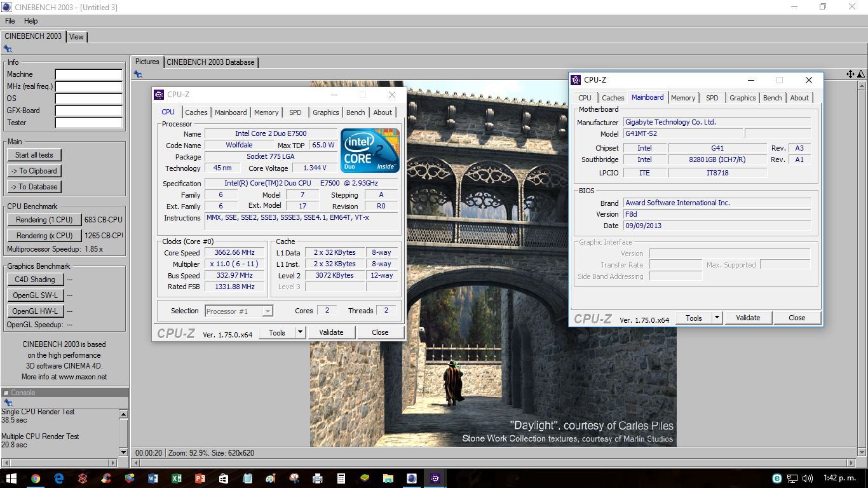Viewport: 868px width, 488px height.
Task: Open the volume tray icon
Action: click(x=808, y=478)
